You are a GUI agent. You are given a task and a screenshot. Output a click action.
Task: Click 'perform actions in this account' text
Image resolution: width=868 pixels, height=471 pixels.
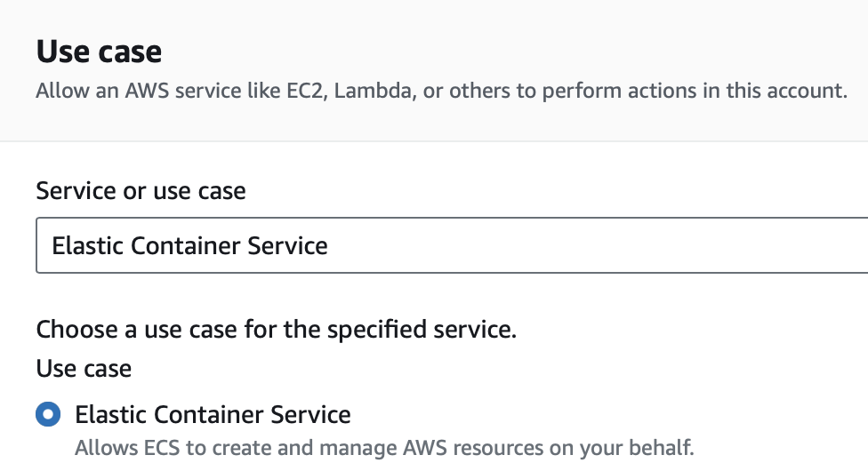[x=694, y=92]
